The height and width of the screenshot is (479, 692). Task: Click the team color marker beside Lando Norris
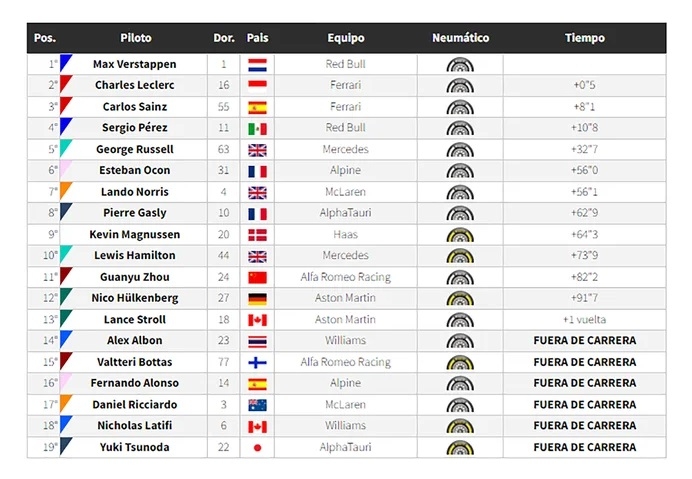[65, 190]
